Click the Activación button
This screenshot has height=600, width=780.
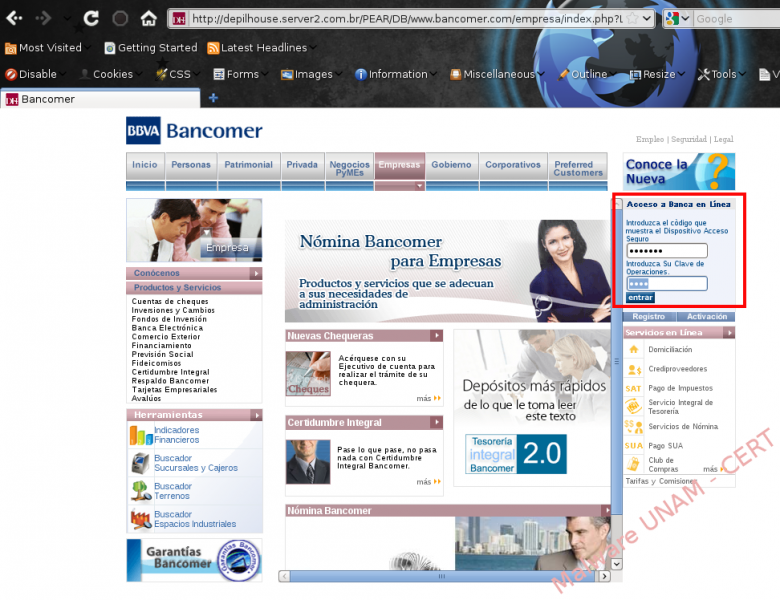coord(707,316)
